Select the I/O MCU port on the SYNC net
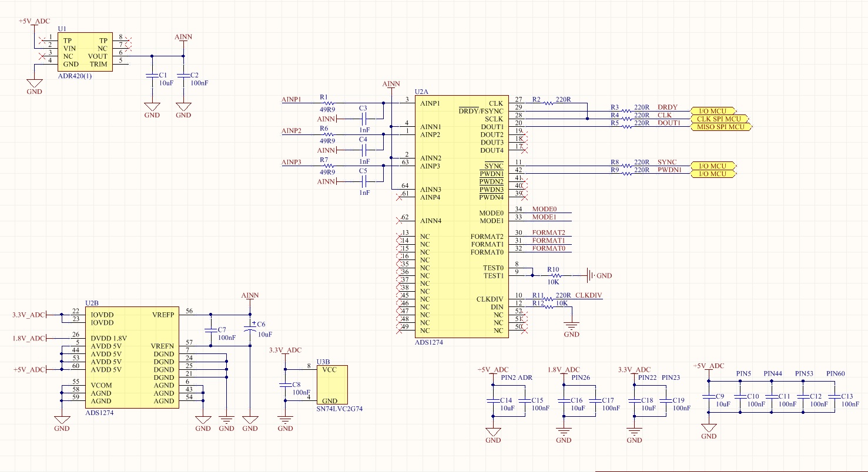 (x=713, y=166)
